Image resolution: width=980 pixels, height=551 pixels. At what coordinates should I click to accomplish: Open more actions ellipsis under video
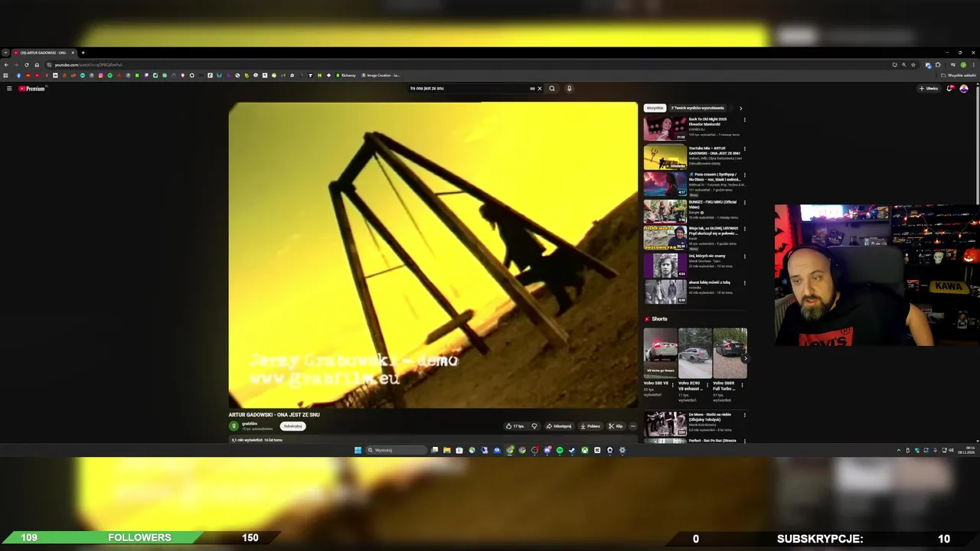pyautogui.click(x=632, y=426)
